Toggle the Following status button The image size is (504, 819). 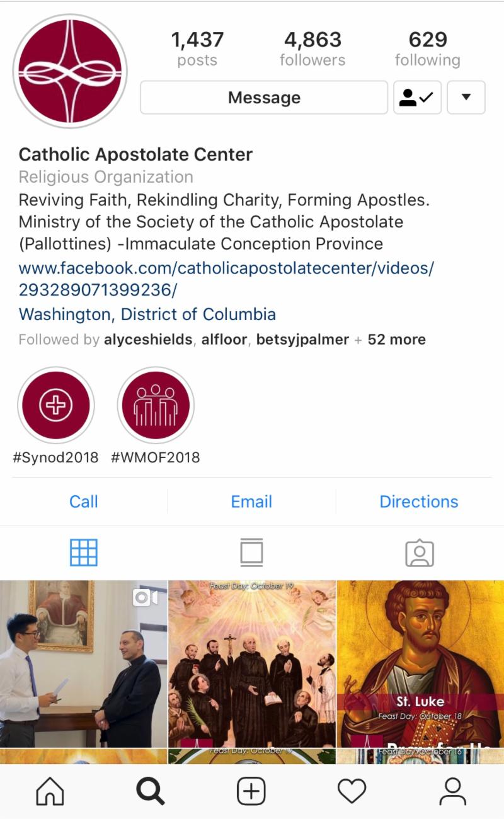[x=417, y=97]
